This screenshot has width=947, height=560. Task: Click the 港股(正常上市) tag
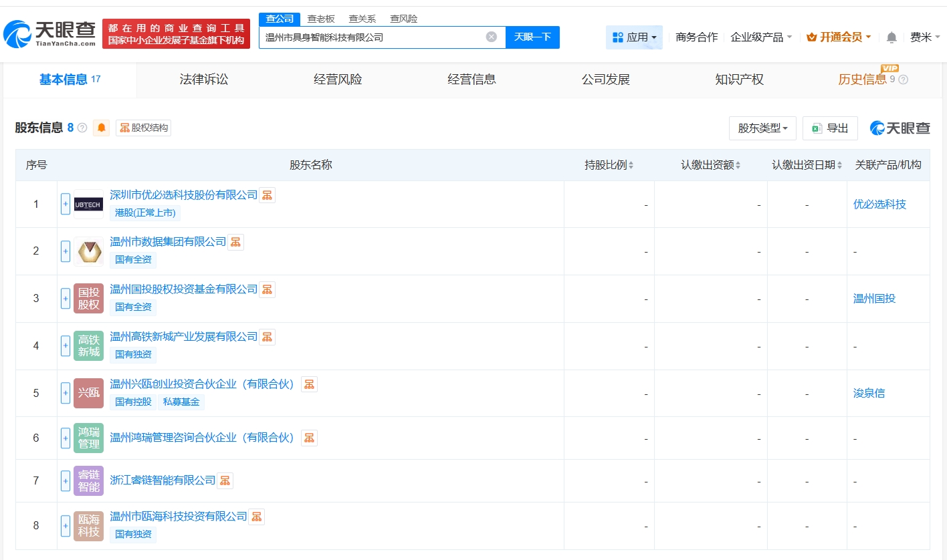pos(145,213)
